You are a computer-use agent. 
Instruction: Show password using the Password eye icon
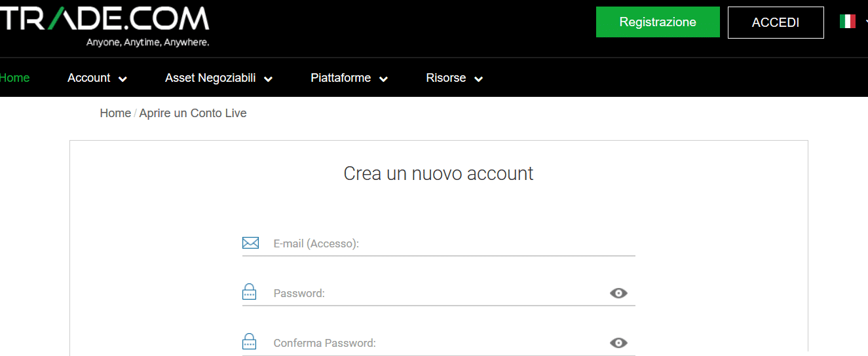tap(618, 293)
